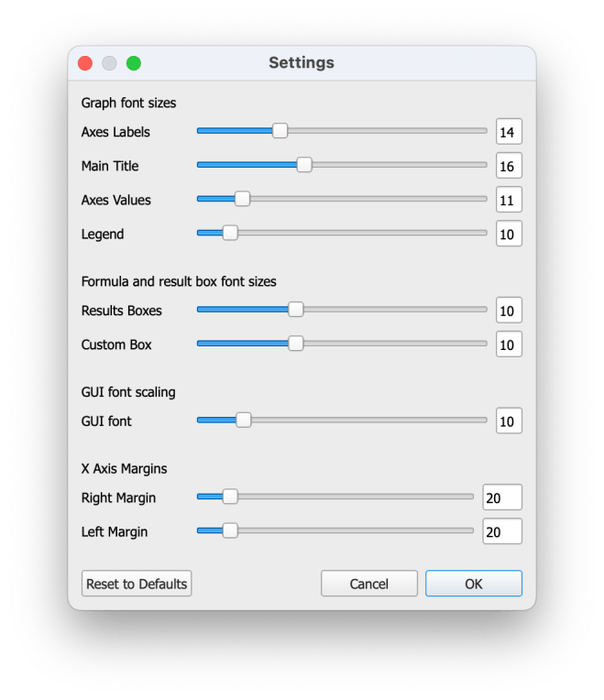Click the Results Boxes slider handle
Viewport: 604px width, 700px height.
point(295,310)
